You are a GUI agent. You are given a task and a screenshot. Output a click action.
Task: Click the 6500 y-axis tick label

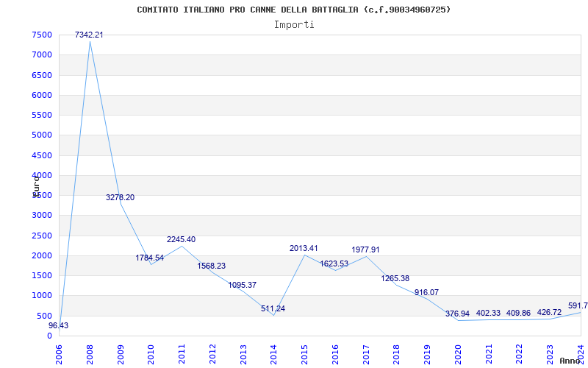[42, 75]
